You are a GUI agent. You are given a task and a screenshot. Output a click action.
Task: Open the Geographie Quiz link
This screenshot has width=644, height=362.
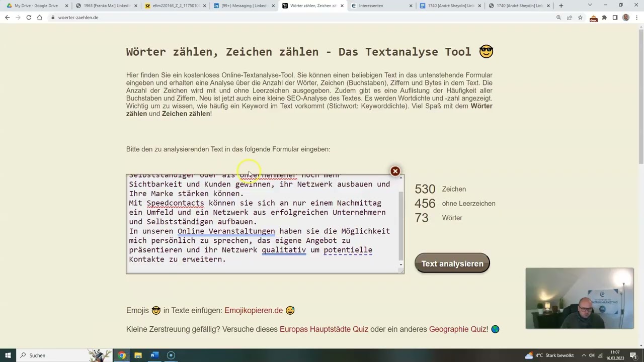point(458,329)
